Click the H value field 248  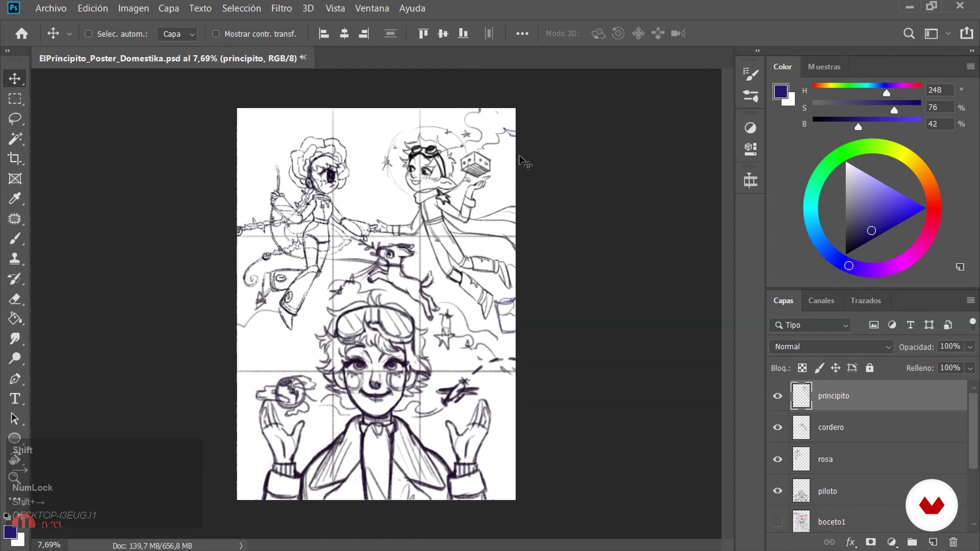939,90
